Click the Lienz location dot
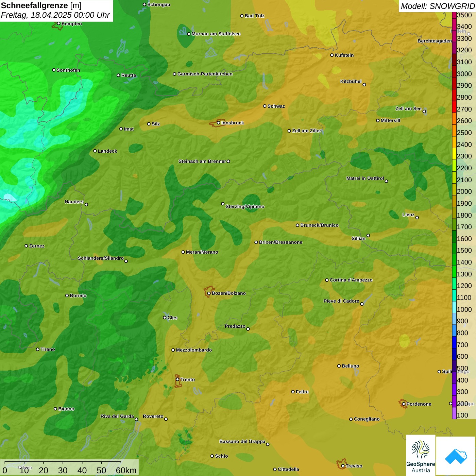The height and width of the screenshot is (476, 476). 417,218
